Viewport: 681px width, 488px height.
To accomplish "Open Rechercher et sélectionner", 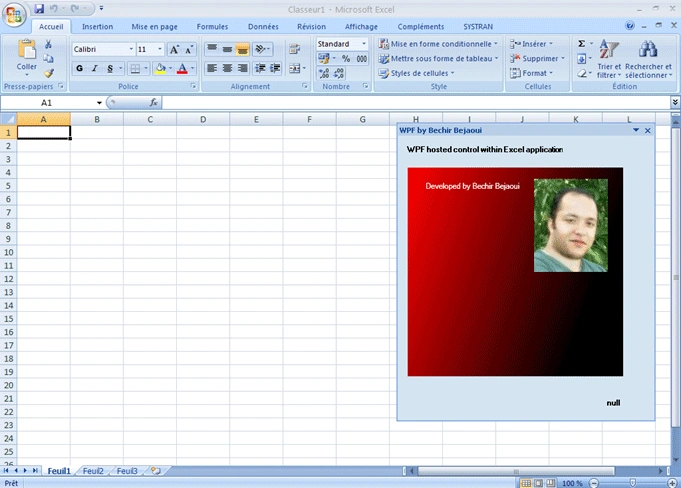I will pyautogui.click(x=648, y=59).
